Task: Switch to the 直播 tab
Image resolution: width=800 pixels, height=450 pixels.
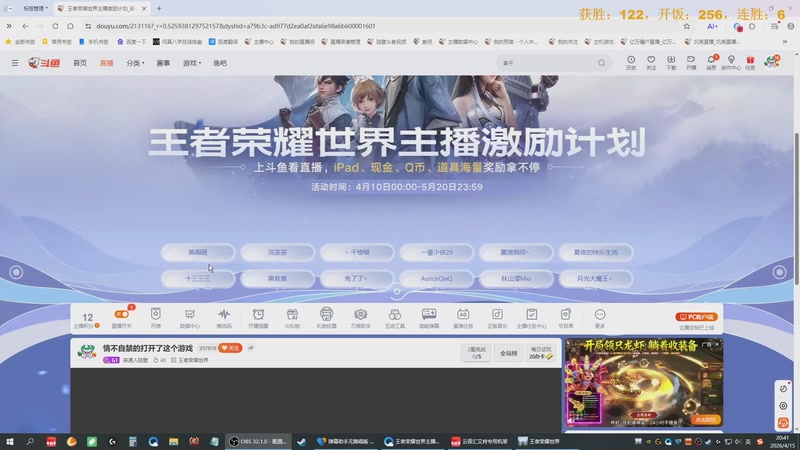Action: pyautogui.click(x=107, y=63)
